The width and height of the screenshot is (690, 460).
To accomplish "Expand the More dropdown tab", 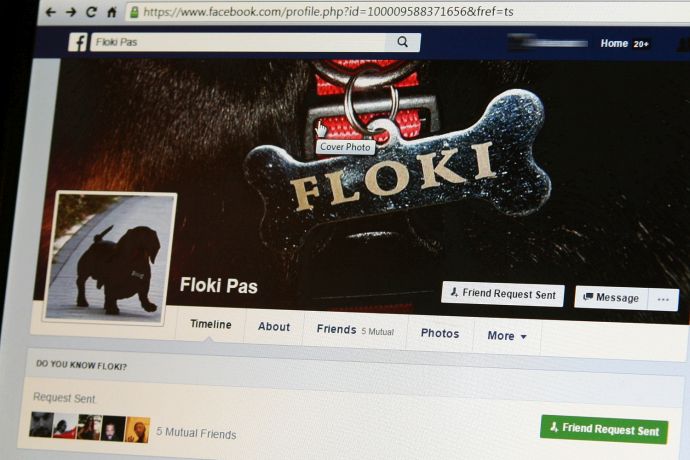I will point(507,336).
